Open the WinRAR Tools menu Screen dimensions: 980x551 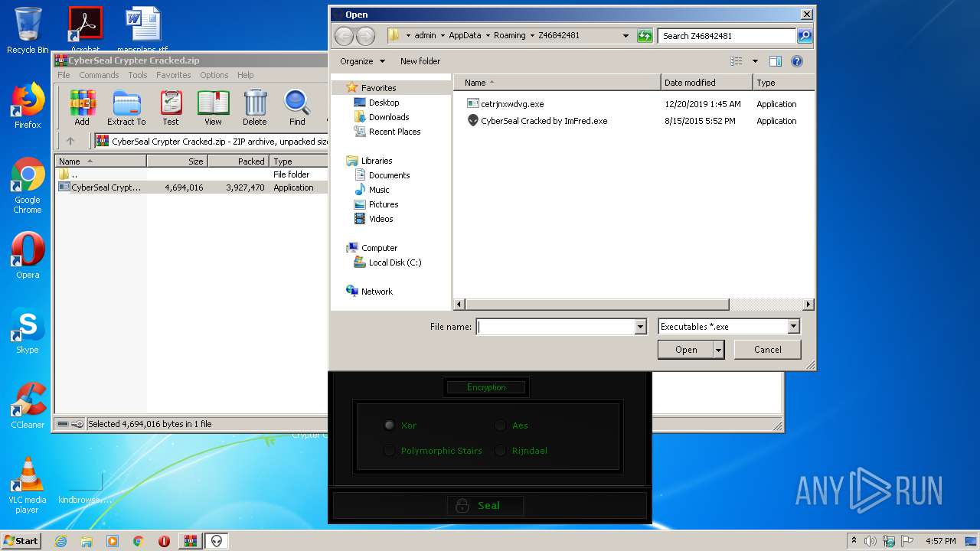pos(138,75)
